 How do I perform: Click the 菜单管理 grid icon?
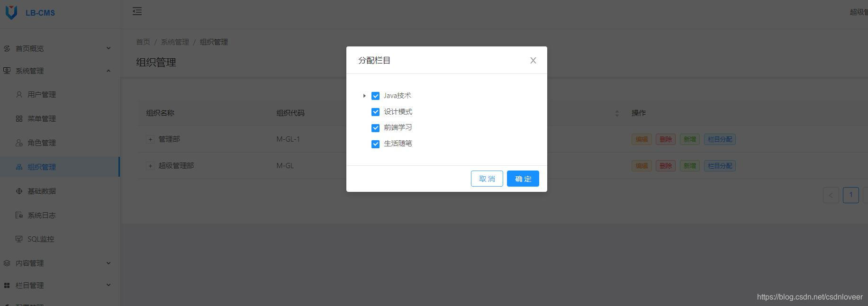coord(19,118)
